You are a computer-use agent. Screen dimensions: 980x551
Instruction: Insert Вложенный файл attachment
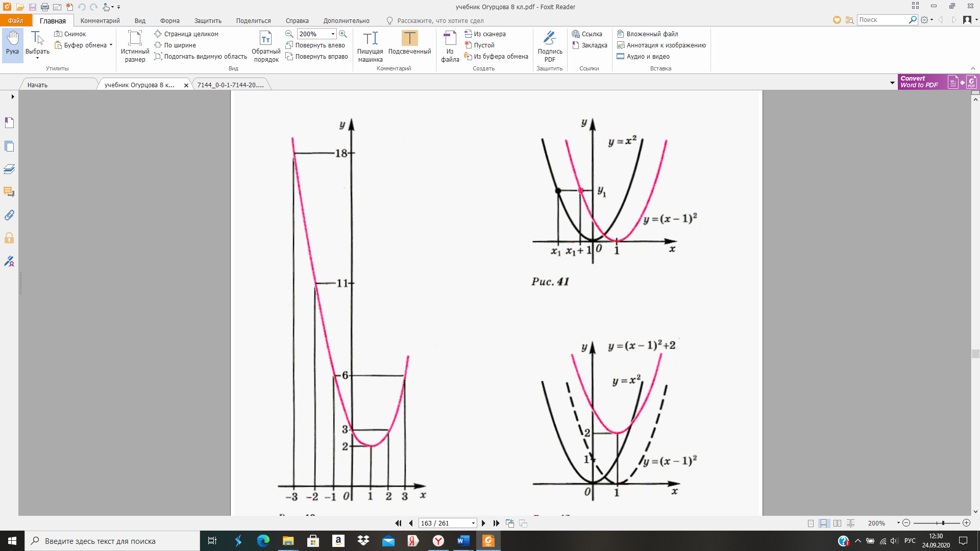click(x=648, y=34)
